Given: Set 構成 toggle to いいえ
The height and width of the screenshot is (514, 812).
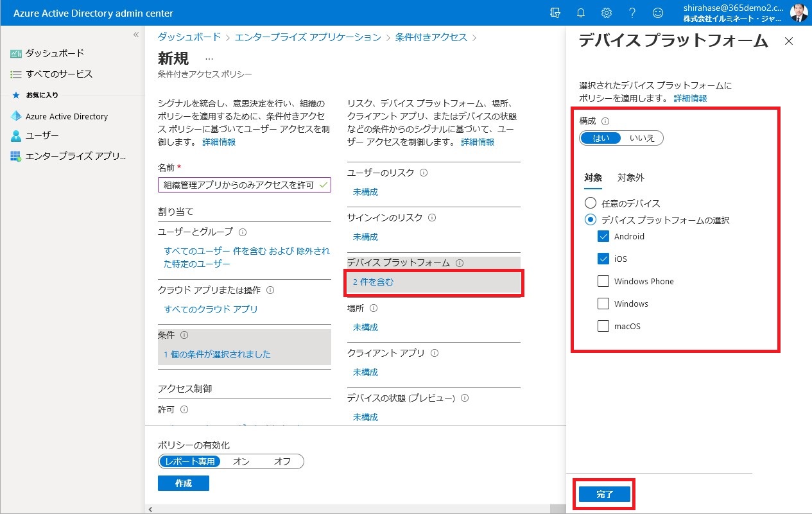Looking at the screenshot, I should point(643,138).
